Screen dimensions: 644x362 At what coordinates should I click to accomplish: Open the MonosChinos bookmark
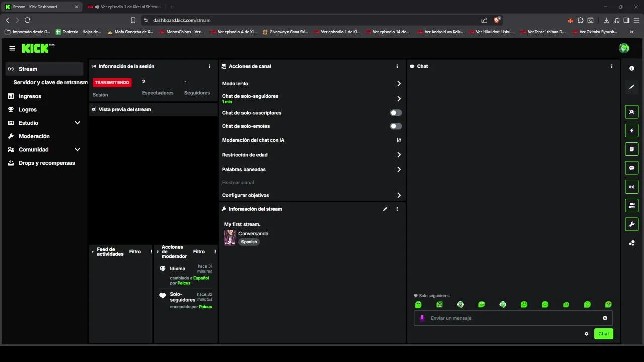coord(181,31)
